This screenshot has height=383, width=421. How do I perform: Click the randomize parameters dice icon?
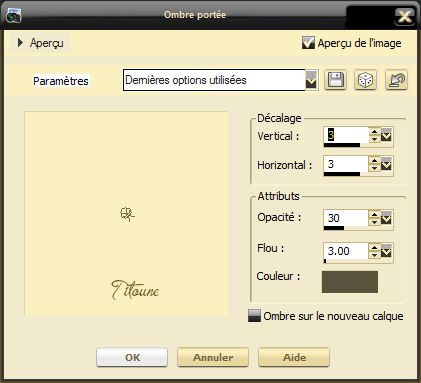click(366, 80)
